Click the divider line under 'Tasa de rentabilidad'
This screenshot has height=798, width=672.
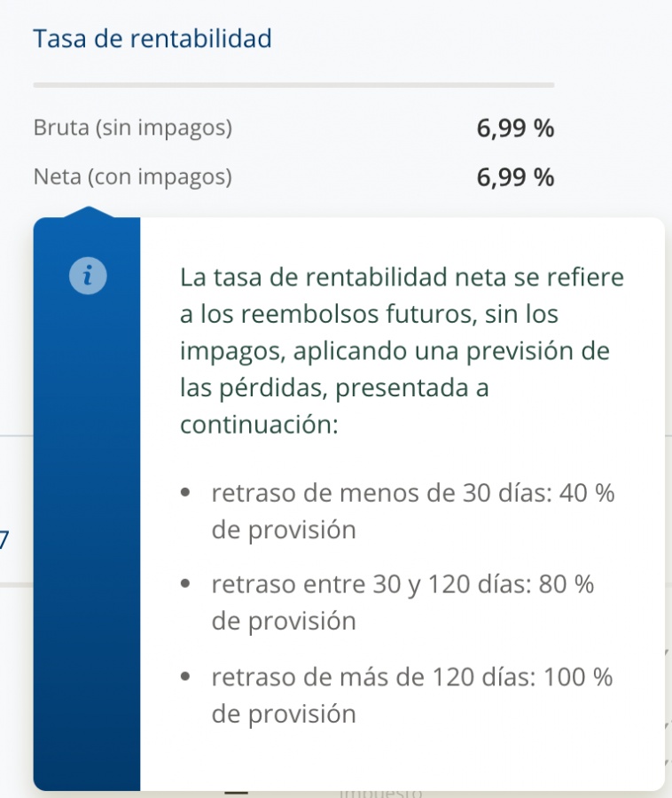tap(293, 85)
